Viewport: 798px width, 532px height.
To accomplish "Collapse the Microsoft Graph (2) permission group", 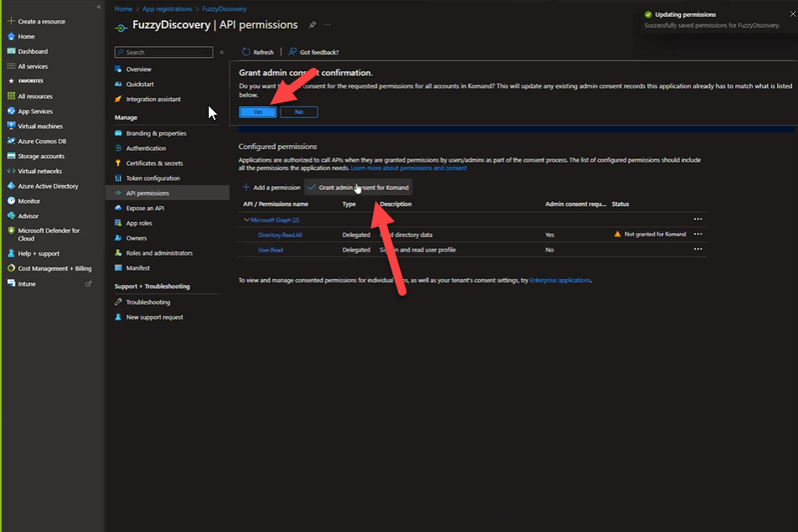I will [246, 220].
